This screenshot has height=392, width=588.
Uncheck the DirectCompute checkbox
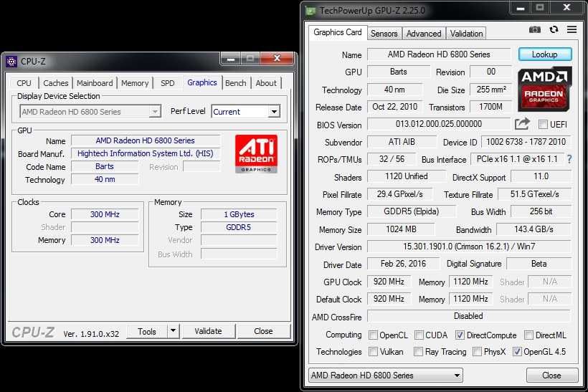coord(460,335)
